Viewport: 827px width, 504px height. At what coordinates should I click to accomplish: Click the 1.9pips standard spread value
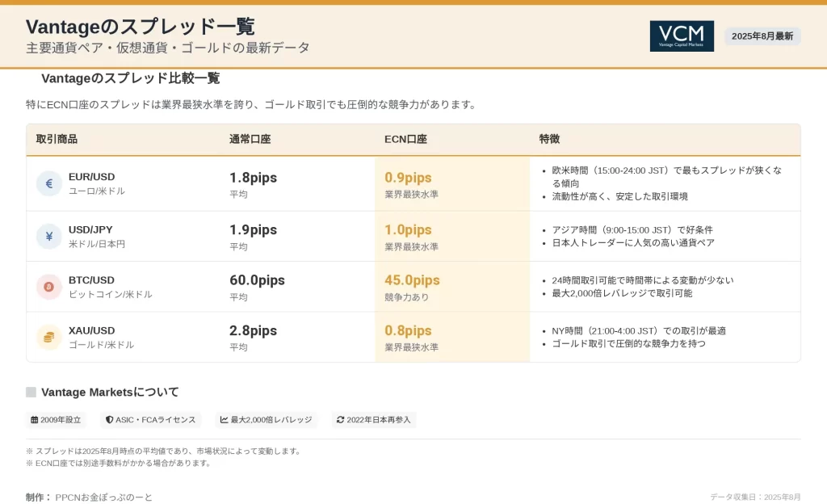click(x=253, y=230)
